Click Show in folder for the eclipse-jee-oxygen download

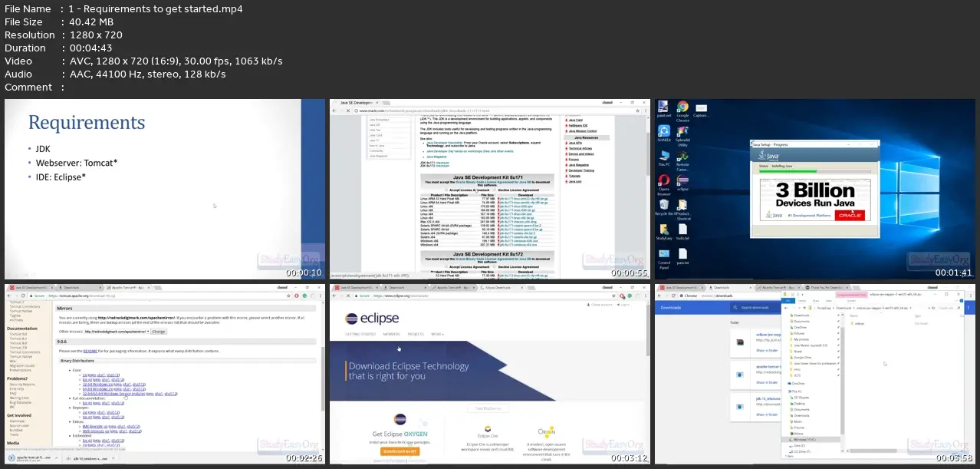click(x=767, y=350)
